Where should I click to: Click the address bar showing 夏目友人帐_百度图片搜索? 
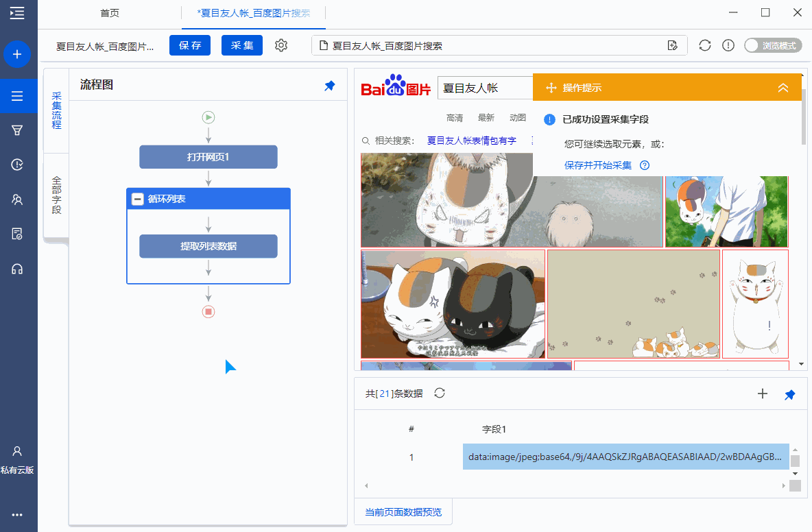pos(499,45)
